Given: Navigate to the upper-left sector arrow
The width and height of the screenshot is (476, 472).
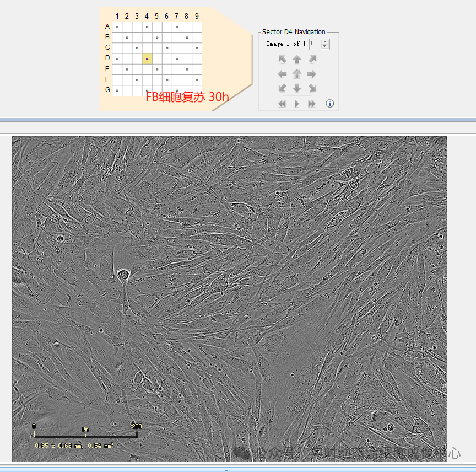Looking at the screenshot, I should 282,59.
